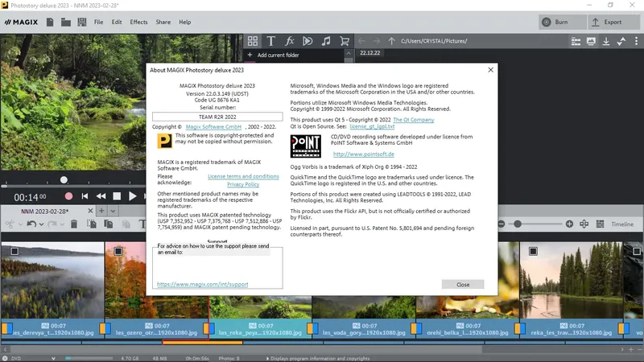Create a new project with the page icon

[50, 23]
